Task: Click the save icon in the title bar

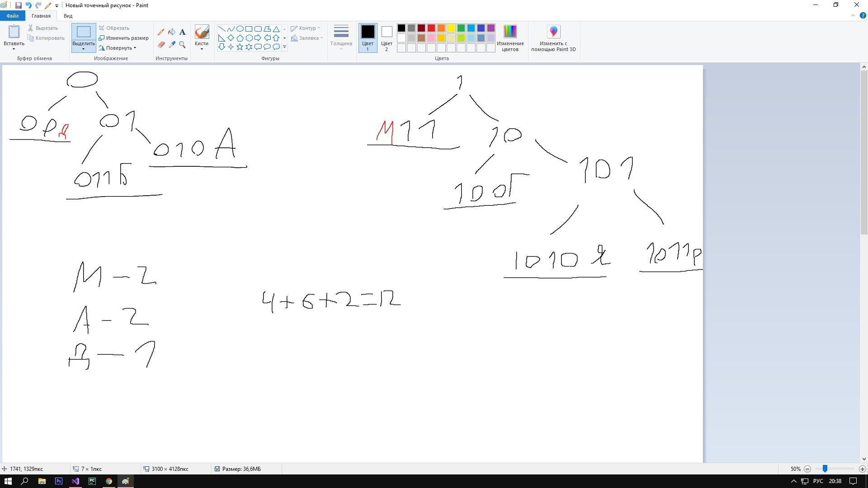Action: tap(19, 5)
